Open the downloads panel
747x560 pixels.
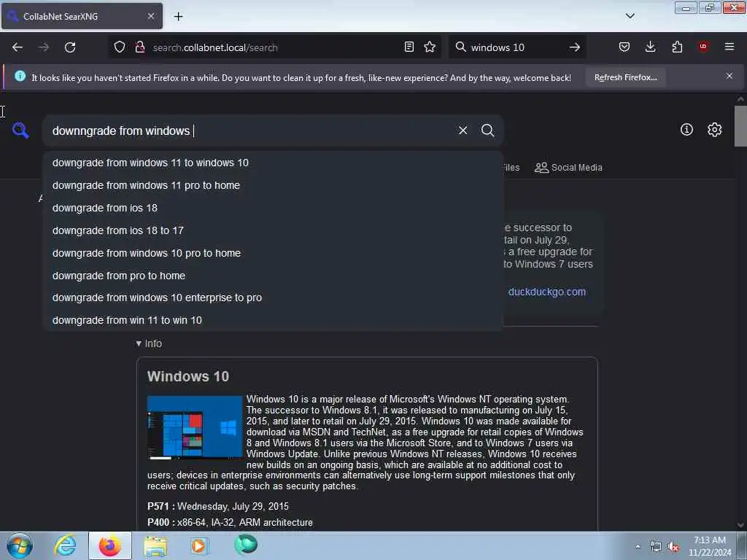pyautogui.click(x=650, y=47)
